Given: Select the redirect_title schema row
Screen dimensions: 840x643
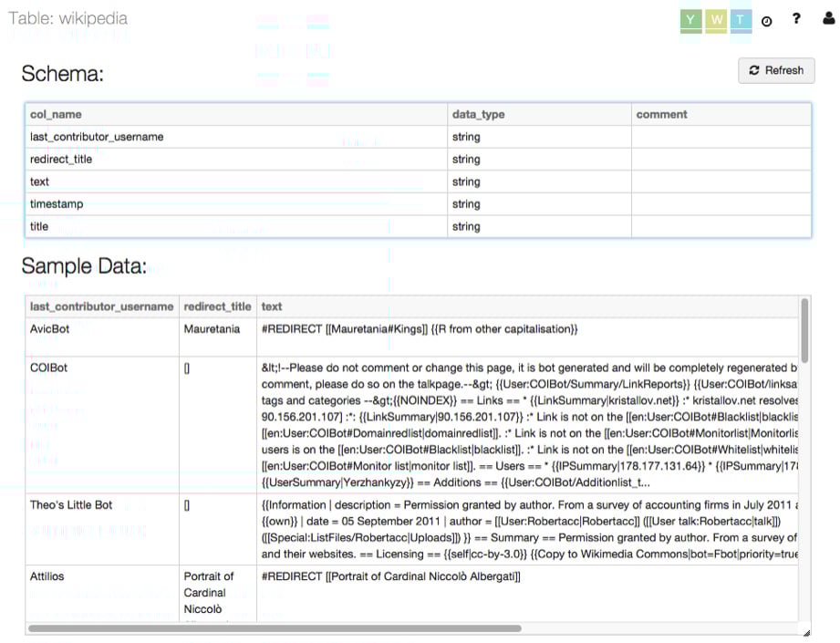Looking at the screenshot, I should pos(418,160).
